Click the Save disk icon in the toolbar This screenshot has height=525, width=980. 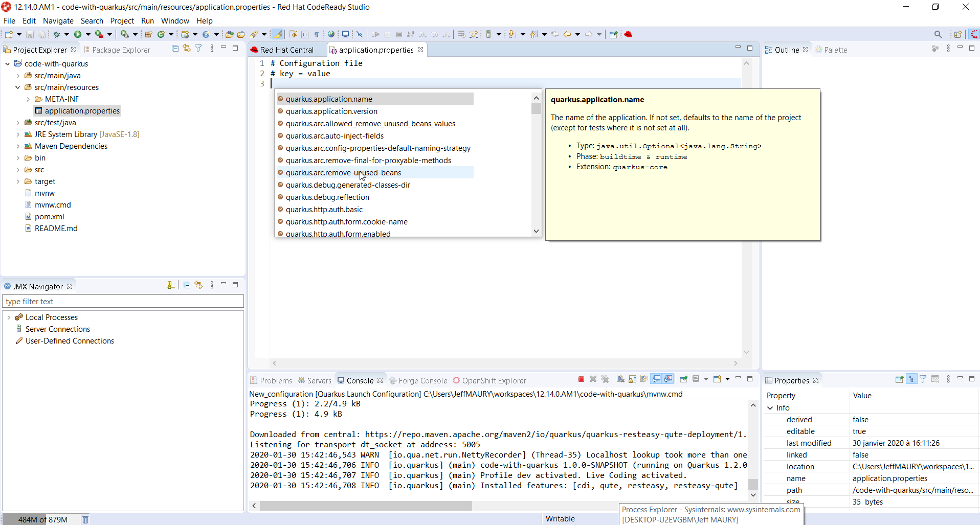[30, 34]
